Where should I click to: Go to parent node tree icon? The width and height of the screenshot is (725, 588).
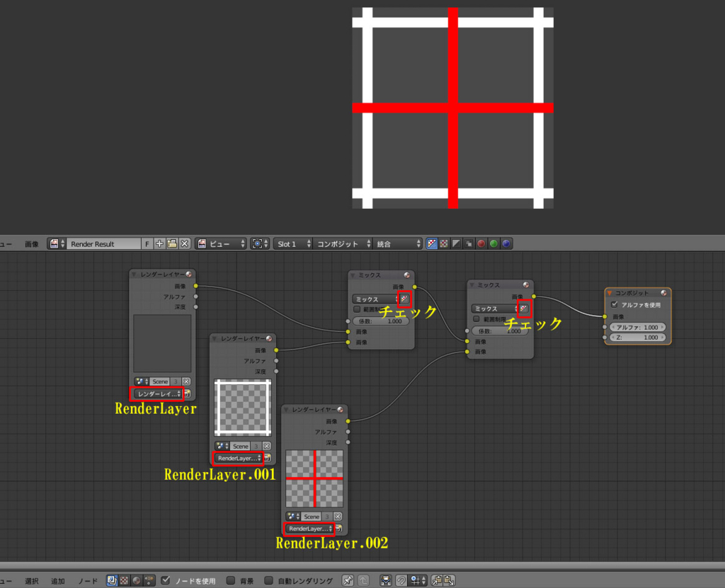tap(363, 581)
